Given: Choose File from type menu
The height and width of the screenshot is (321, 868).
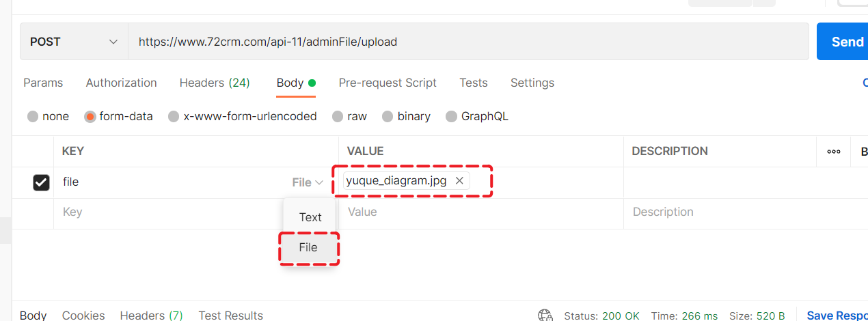Looking at the screenshot, I should (308, 247).
